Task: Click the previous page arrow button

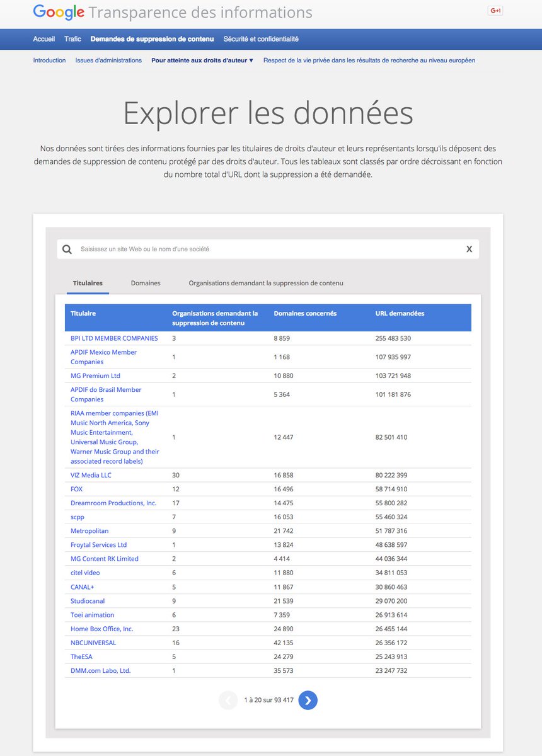Action: (228, 700)
